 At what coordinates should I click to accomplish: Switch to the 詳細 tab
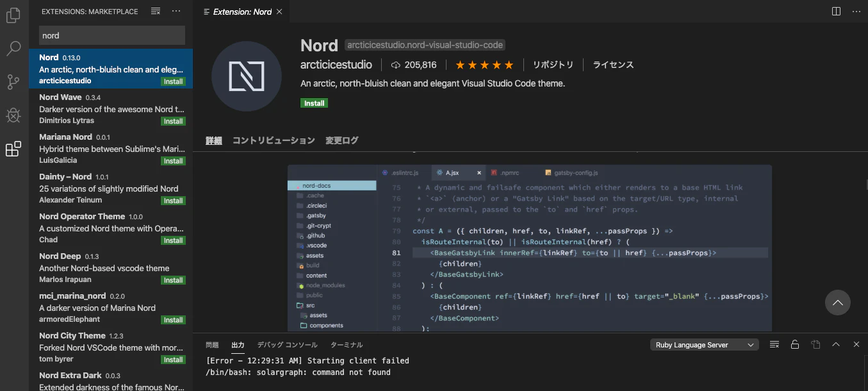pos(214,140)
